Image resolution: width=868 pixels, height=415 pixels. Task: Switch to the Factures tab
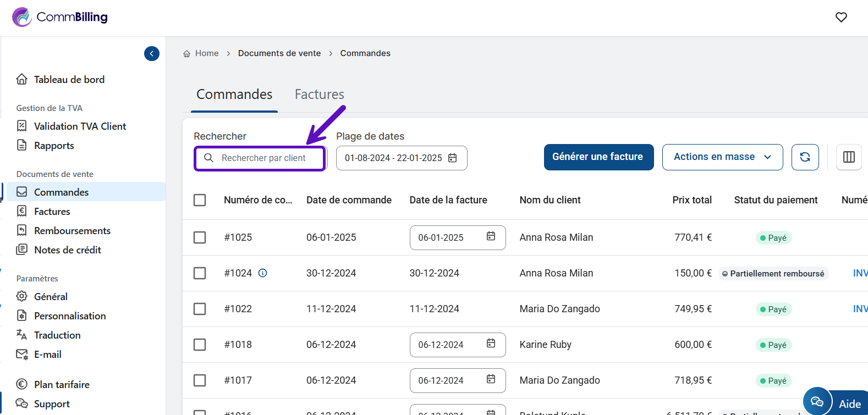coord(319,95)
